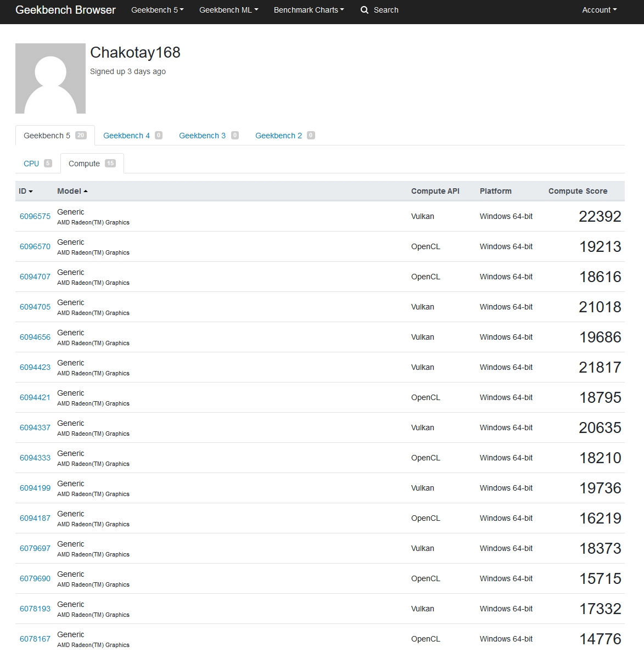Click the score 18795

600,398
